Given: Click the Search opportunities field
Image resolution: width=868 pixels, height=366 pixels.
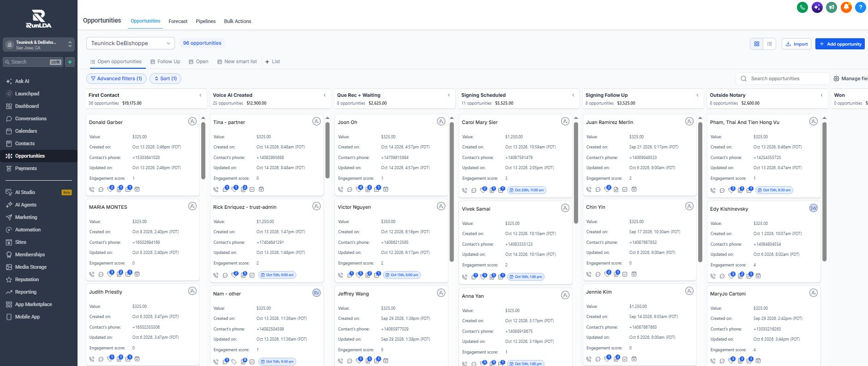Looking at the screenshot, I should (x=782, y=78).
